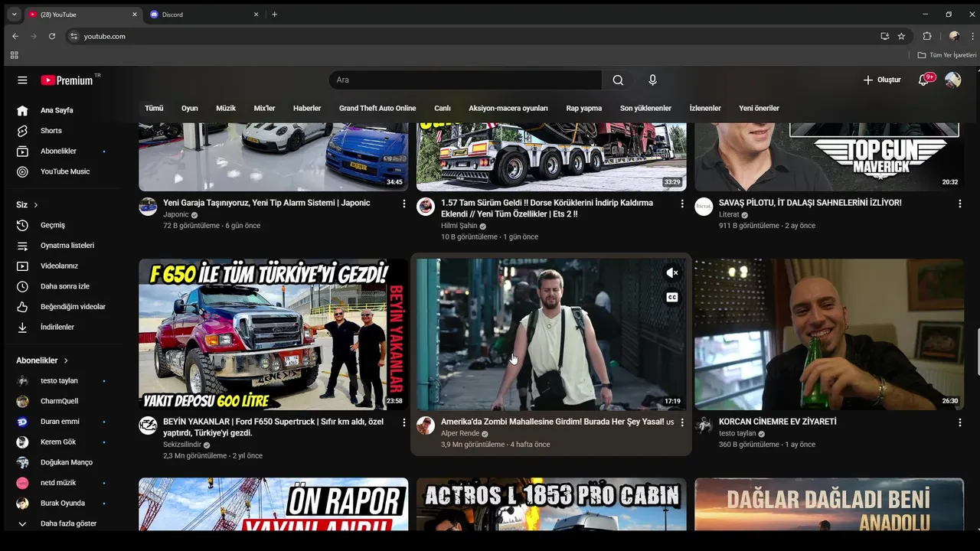Viewport: 980px width, 551px height.
Task: Open Sekizsilindir channel name link
Action: 182,445
